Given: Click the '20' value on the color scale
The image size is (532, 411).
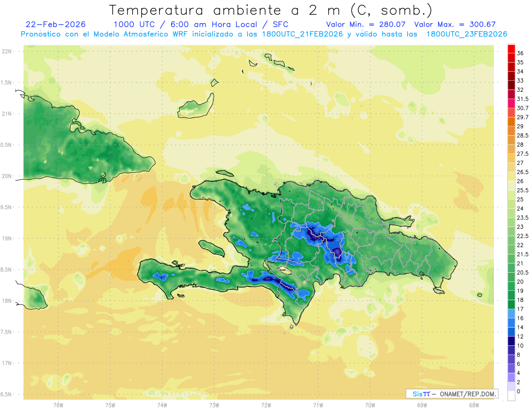Looking at the screenshot, I should point(520,282).
